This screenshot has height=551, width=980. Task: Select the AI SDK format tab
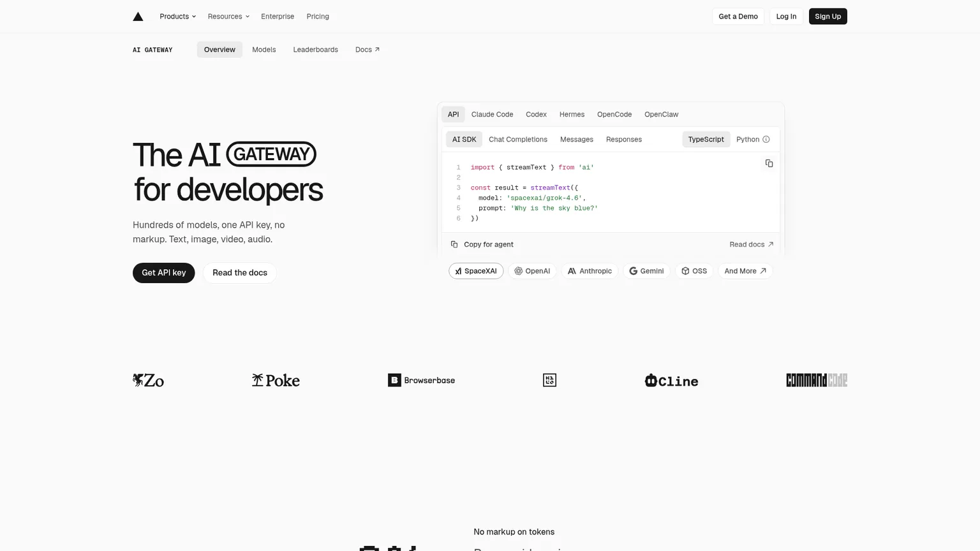tap(464, 140)
